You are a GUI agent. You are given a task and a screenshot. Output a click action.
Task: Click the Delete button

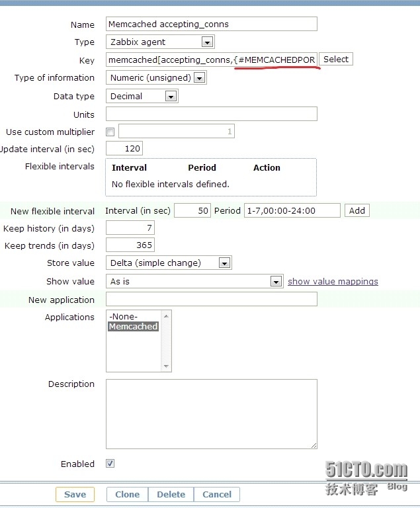[x=171, y=494]
